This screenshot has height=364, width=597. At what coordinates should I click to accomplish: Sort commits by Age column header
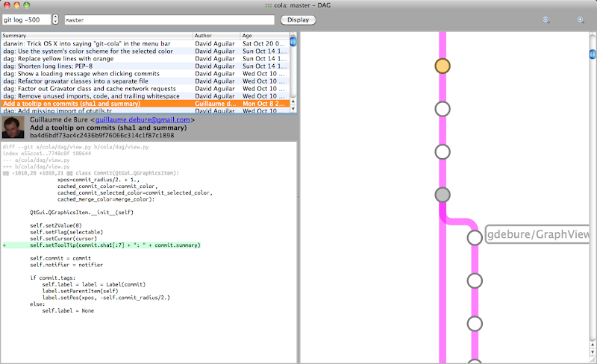[x=263, y=36]
